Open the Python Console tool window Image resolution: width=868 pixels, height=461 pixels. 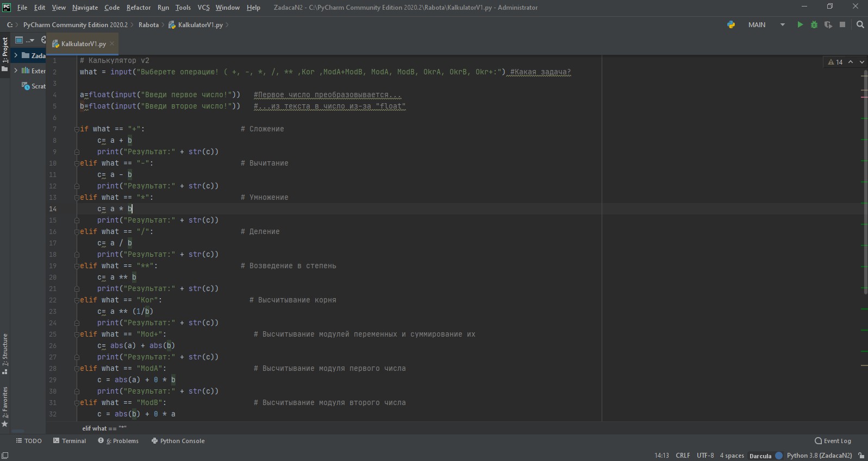coord(178,441)
